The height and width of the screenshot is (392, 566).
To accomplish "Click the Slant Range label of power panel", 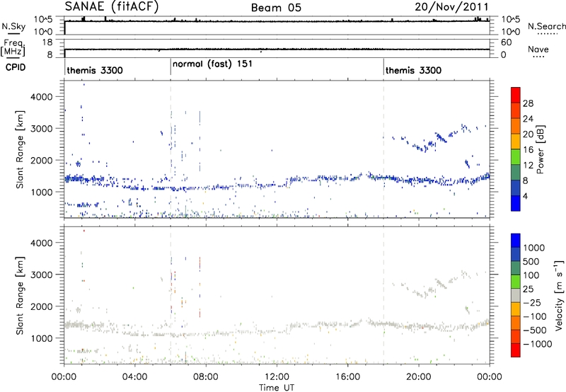I will click(x=20, y=149).
